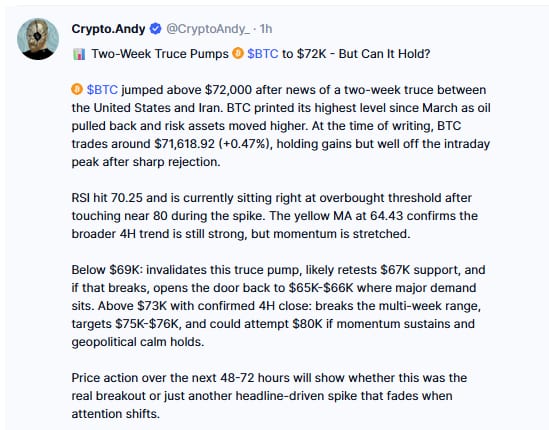This screenshot has width=549, height=430.
Task: Click the Crypto.Andy display name
Action: click(x=108, y=29)
